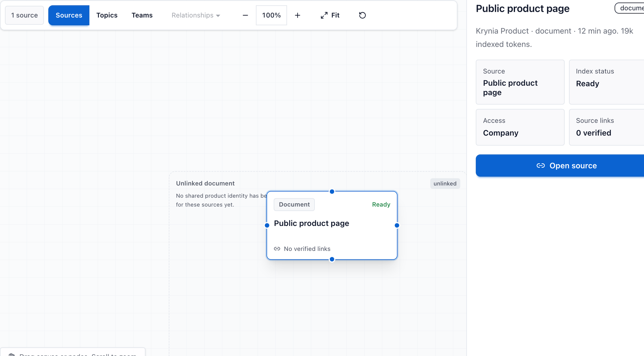Click the No verified links text

pos(307,249)
